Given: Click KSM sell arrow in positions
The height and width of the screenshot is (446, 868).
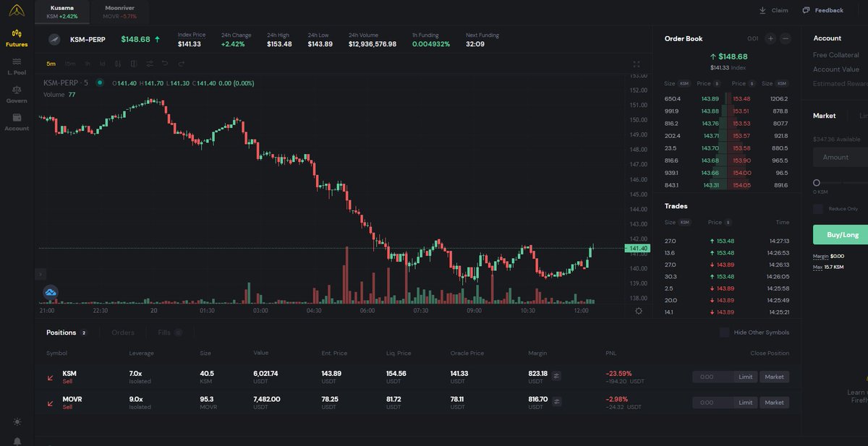Looking at the screenshot, I should [x=51, y=377].
